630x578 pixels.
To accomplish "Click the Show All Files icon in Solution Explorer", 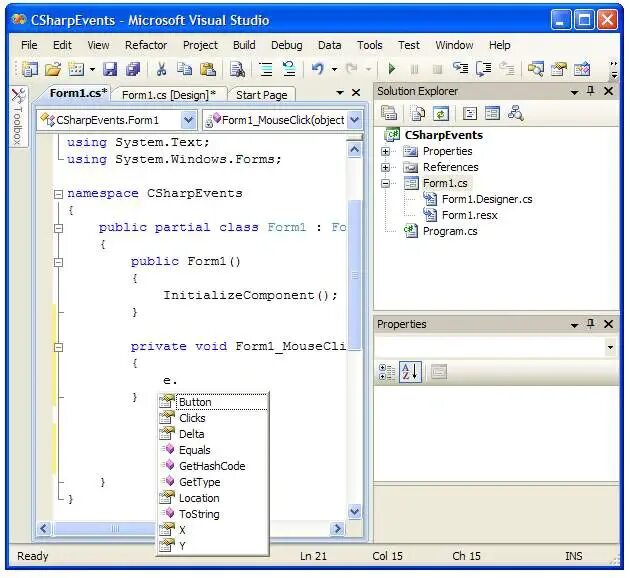I will pos(418,113).
